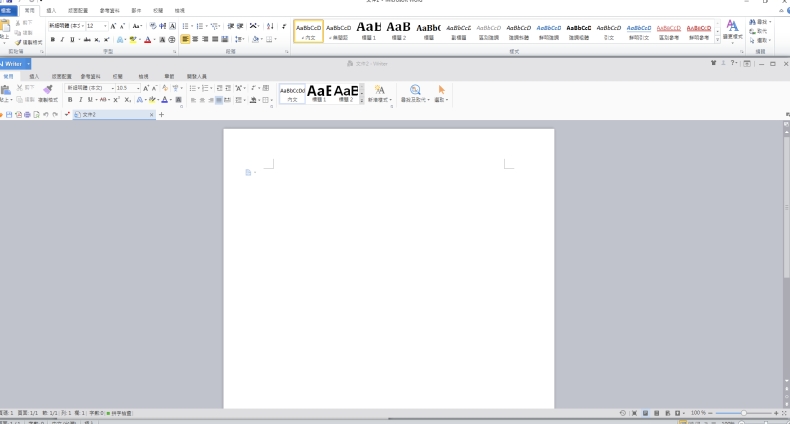This screenshot has width=790, height=424.
Task: Click Word's decrease indent icon
Action: pyautogui.click(x=231, y=26)
